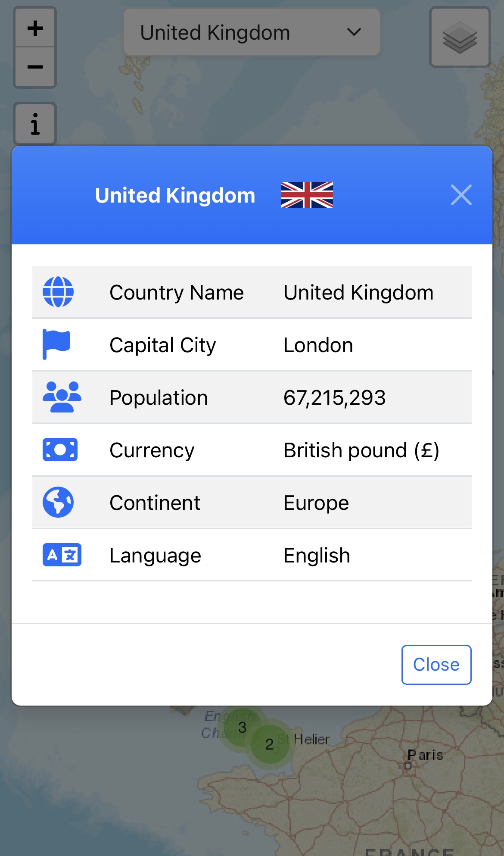
Task: Click the Paris label on the map
Action: click(425, 755)
